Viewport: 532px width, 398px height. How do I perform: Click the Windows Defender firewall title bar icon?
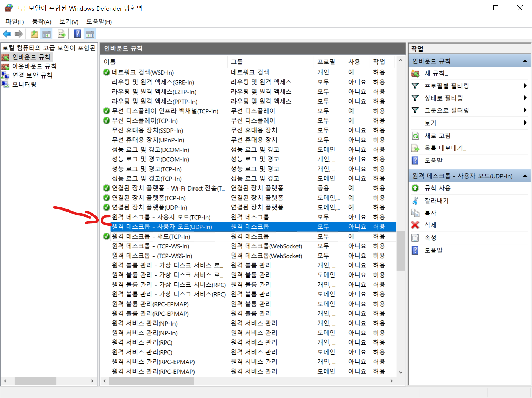click(8, 8)
